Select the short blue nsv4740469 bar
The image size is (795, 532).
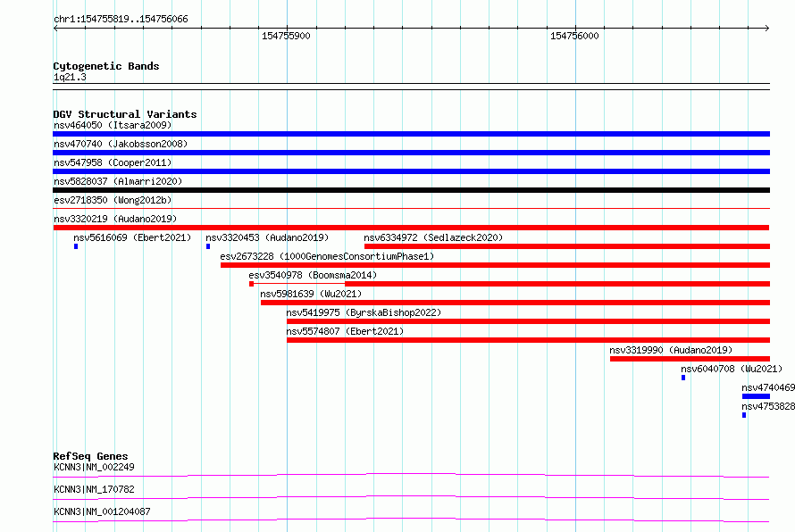point(756,396)
